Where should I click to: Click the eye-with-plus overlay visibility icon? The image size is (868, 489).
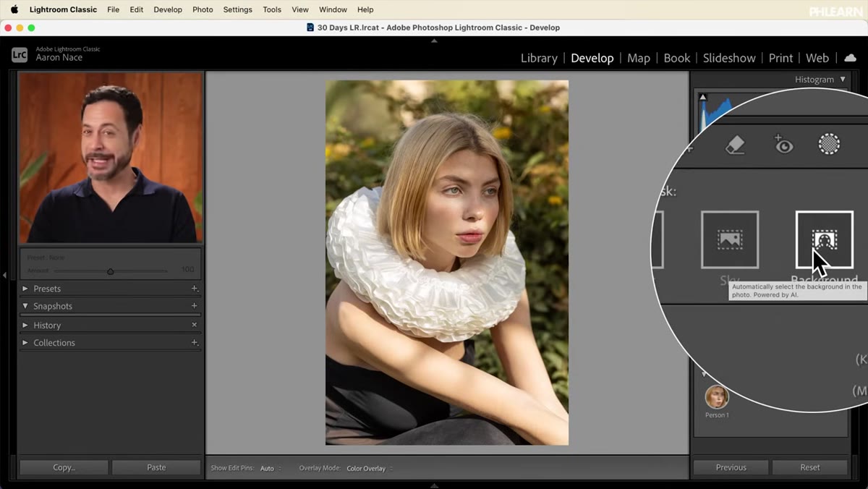click(x=783, y=145)
